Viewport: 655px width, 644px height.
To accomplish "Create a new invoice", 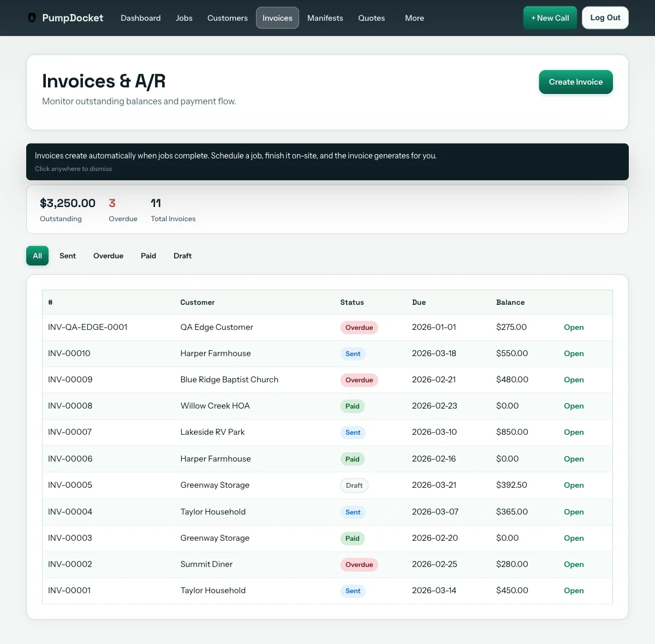I will click(x=575, y=82).
